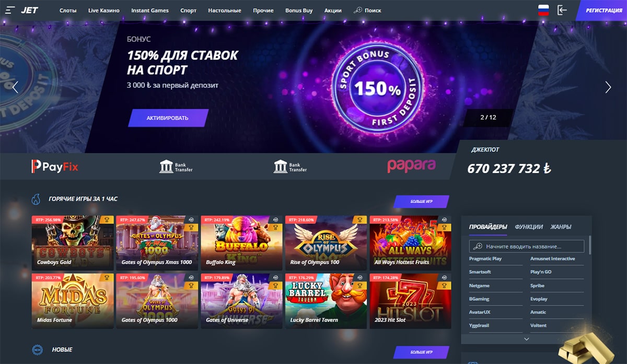Click the Активировать bonus button
The image size is (627, 364).
pyautogui.click(x=168, y=118)
